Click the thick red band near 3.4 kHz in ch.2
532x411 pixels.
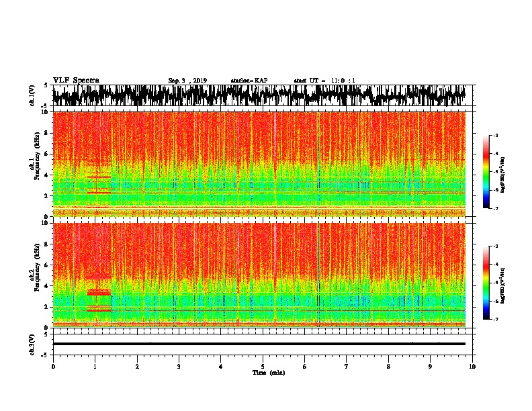tap(99, 292)
